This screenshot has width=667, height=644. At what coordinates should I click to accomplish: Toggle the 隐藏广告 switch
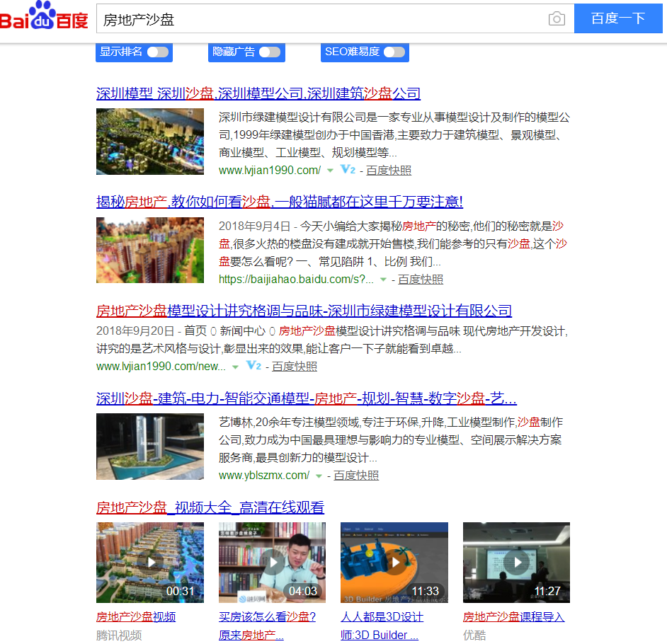click(270, 52)
